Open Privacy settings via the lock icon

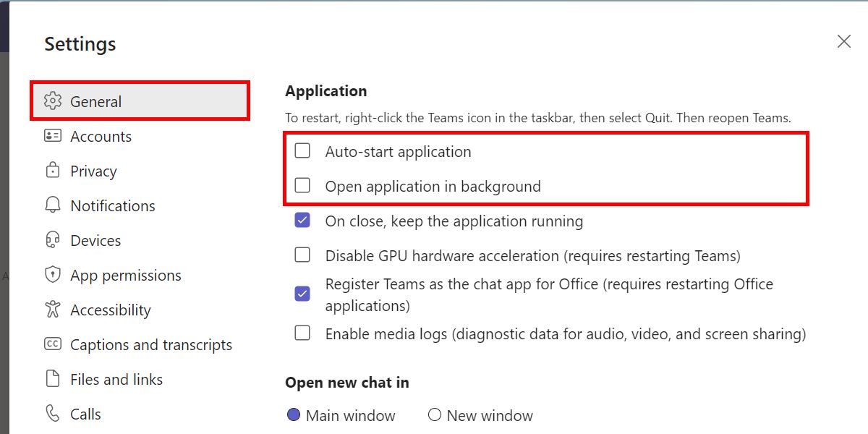52,171
